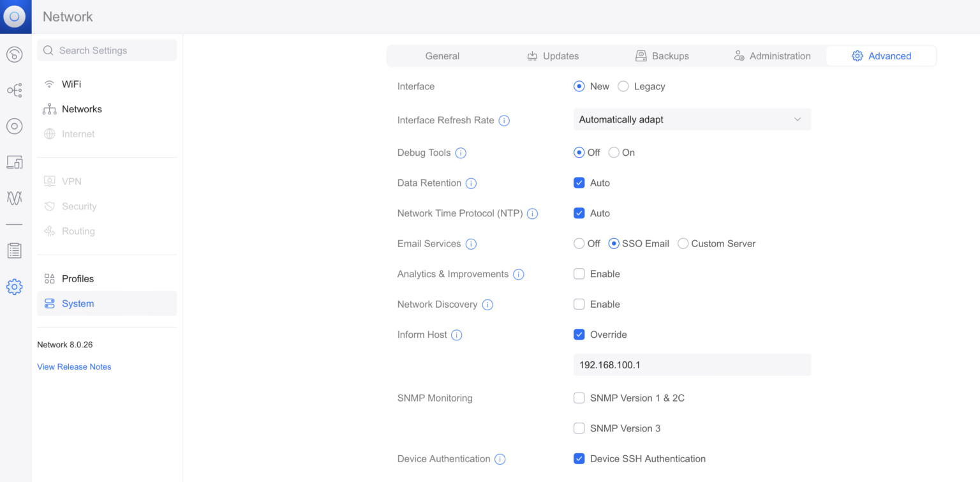The image size is (980, 482).
Task: Open the Interface Refresh Rate dropdown
Action: coord(692,119)
